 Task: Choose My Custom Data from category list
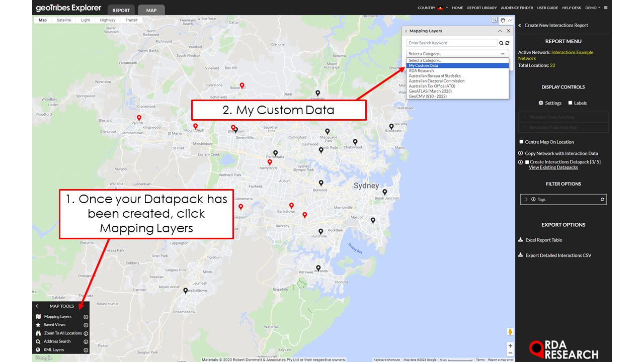click(x=457, y=65)
